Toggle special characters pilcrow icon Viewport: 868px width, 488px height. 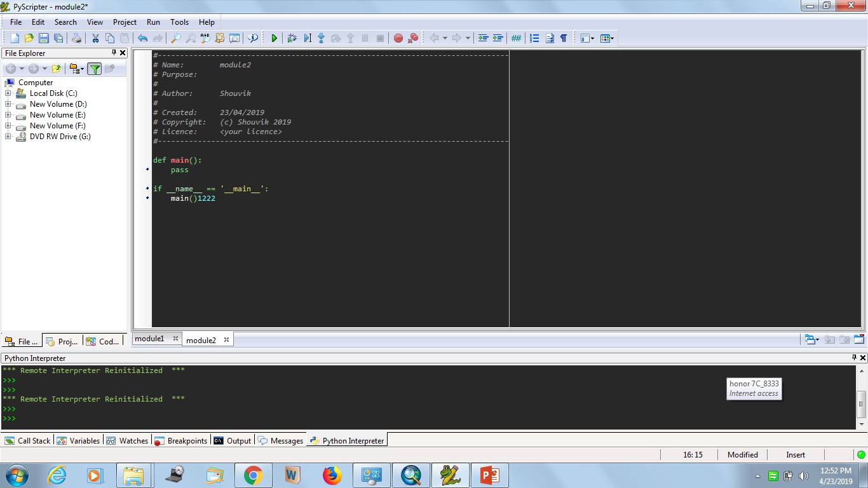[x=564, y=38]
